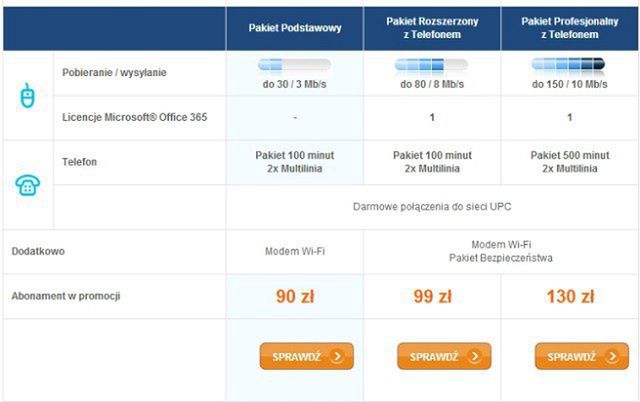This screenshot has height=402, width=640.
Task: Click SPRAWDŹ under the 90 zł plan
Action: [x=307, y=356]
